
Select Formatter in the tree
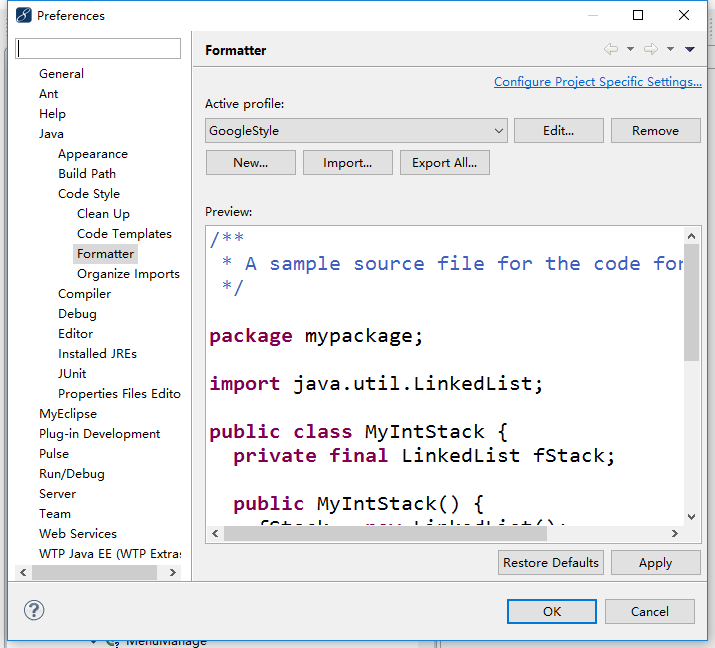pos(105,254)
